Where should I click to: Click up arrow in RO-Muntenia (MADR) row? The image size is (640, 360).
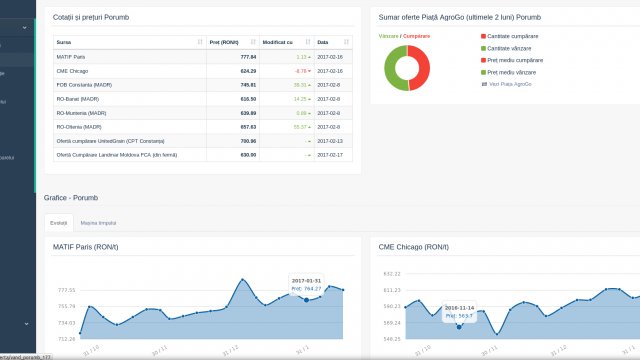(x=309, y=113)
